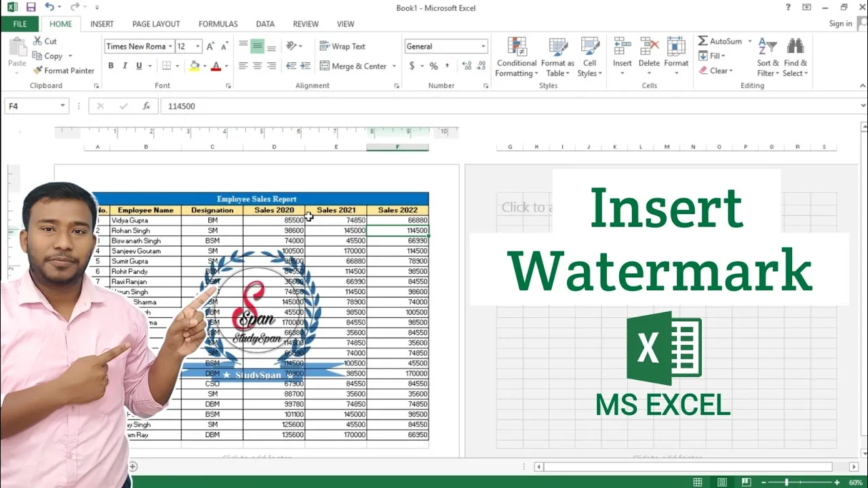Toggle Wrap Text
868x488 pixels.
pyautogui.click(x=342, y=46)
